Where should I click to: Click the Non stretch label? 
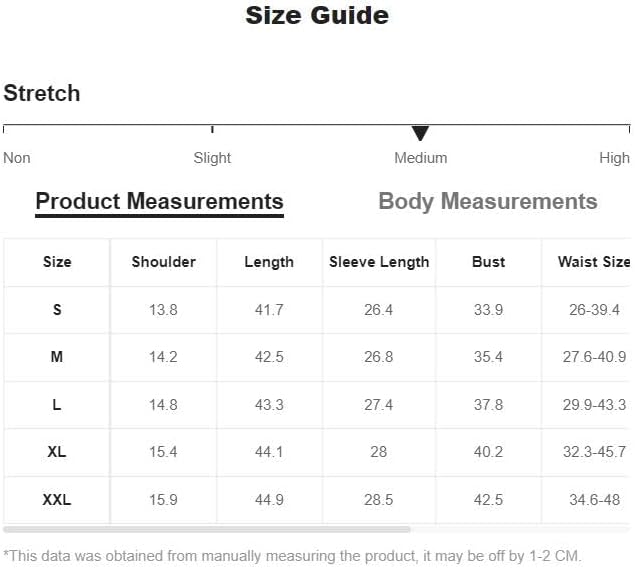(17, 158)
